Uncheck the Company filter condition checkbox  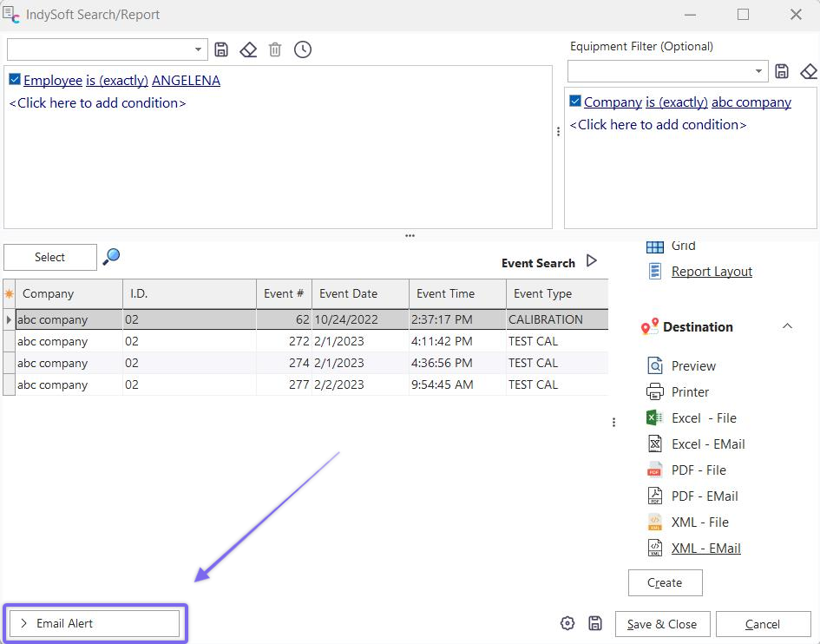coord(575,102)
